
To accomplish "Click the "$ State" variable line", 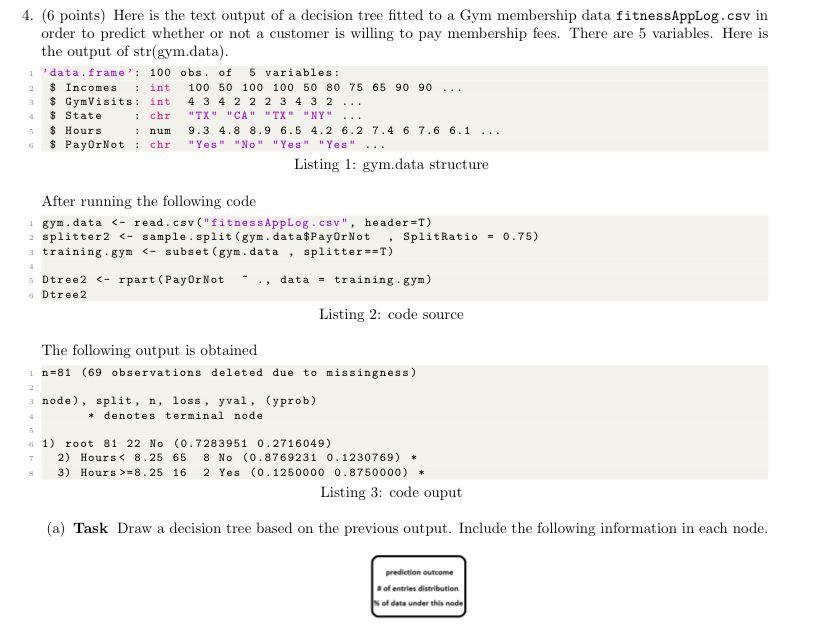I will pos(206,116).
